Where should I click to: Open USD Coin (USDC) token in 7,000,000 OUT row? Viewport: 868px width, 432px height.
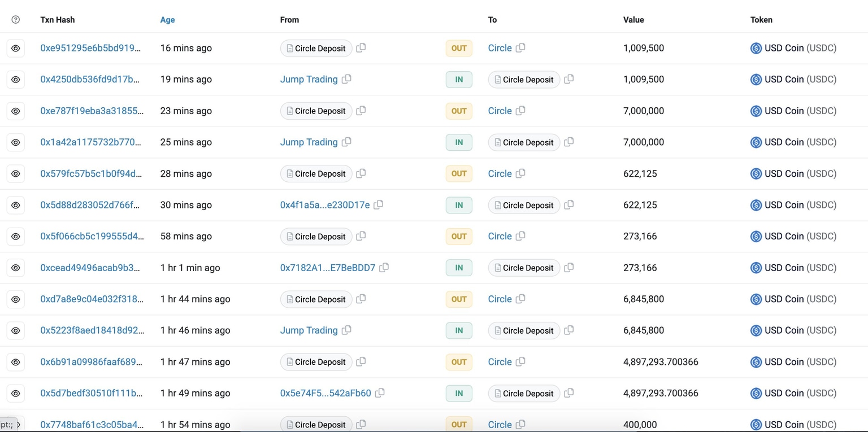tap(800, 111)
